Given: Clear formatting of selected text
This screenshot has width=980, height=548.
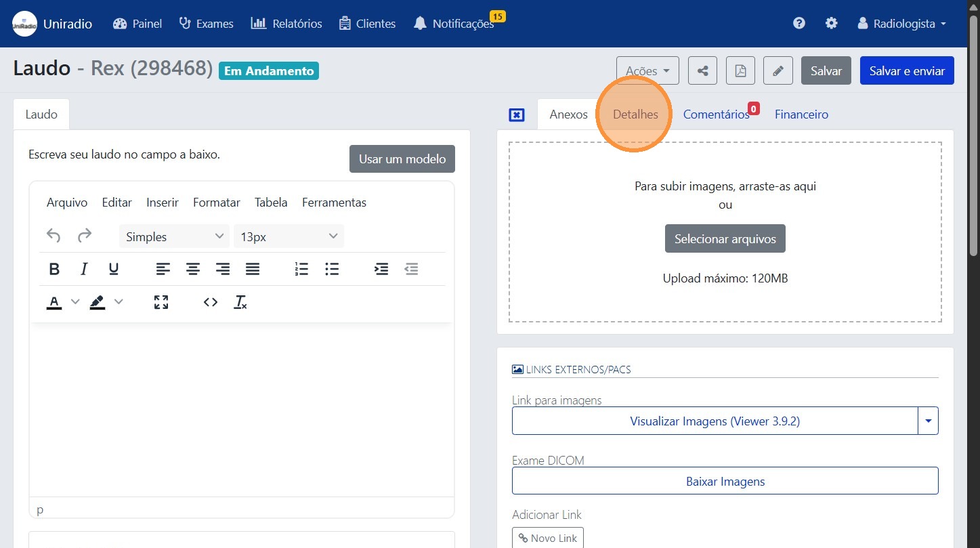Looking at the screenshot, I should coord(240,302).
